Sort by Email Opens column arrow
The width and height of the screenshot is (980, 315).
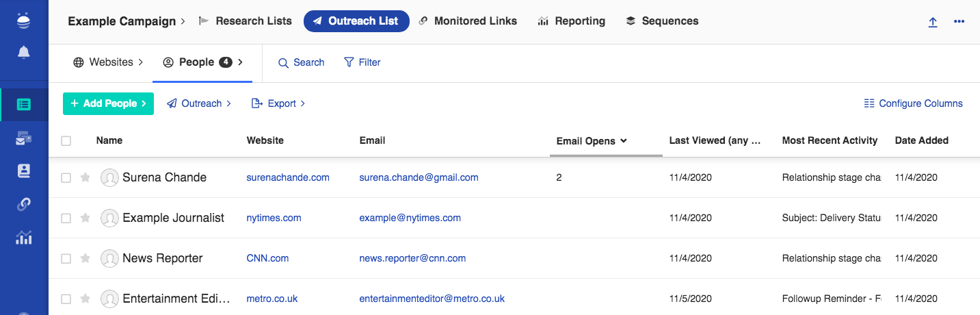623,141
